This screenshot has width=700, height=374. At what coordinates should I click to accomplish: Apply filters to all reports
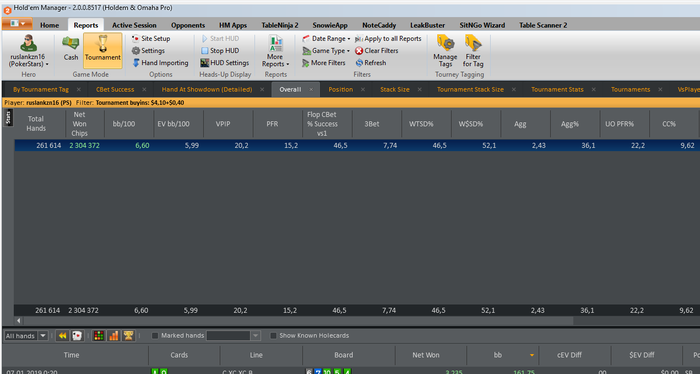pos(388,38)
